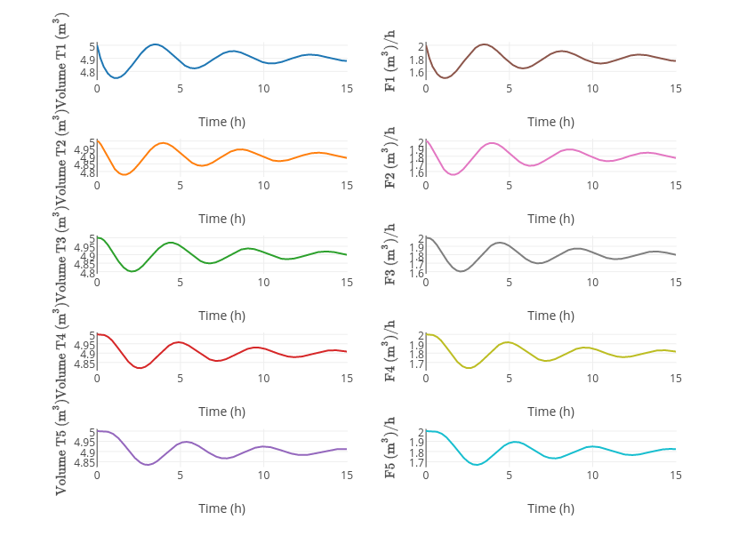
Task: Click the Time (h) label under the F5 plot
Action: click(550, 508)
